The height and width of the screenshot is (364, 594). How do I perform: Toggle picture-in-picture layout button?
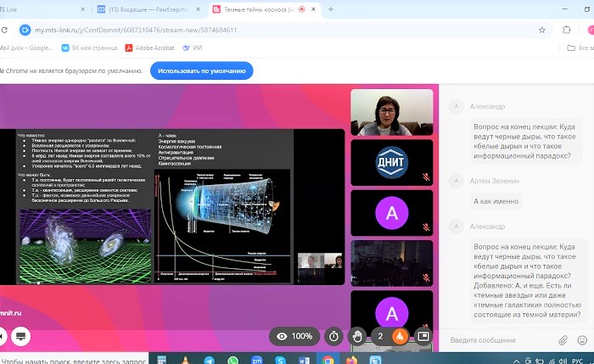click(x=423, y=336)
